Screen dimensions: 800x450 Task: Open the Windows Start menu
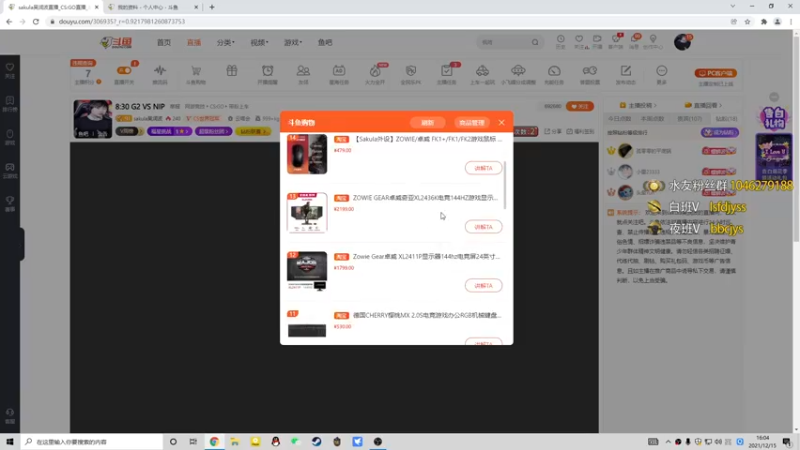[x=10, y=441]
